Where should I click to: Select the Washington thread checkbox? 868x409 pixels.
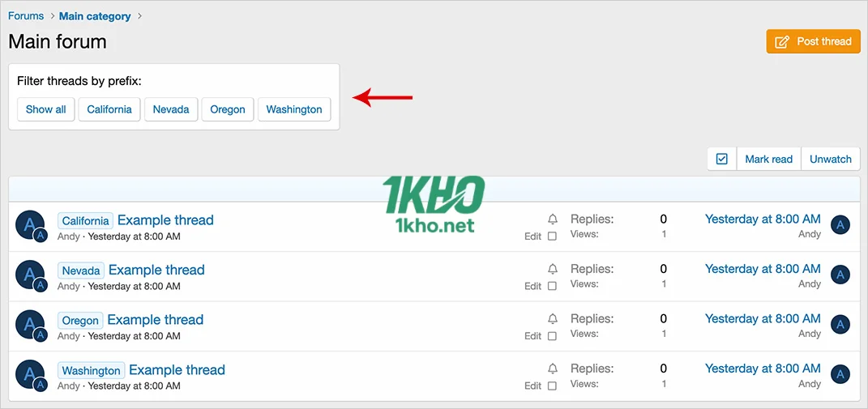pos(552,386)
